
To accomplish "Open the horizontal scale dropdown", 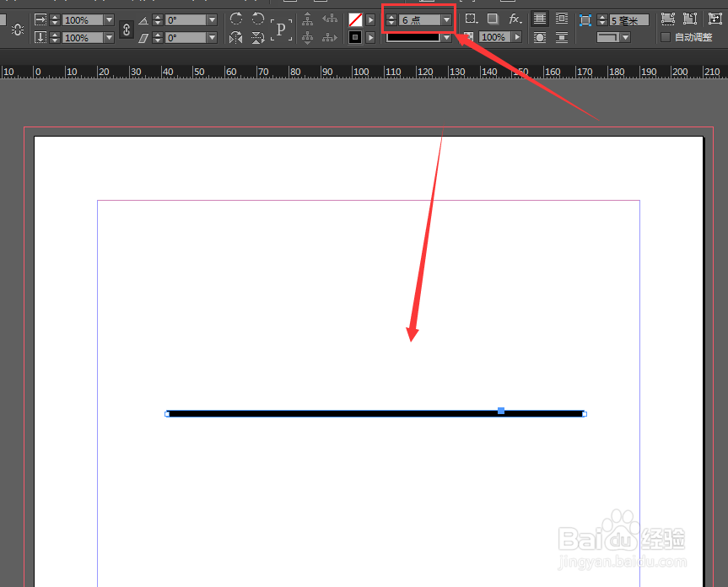I will [109, 20].
